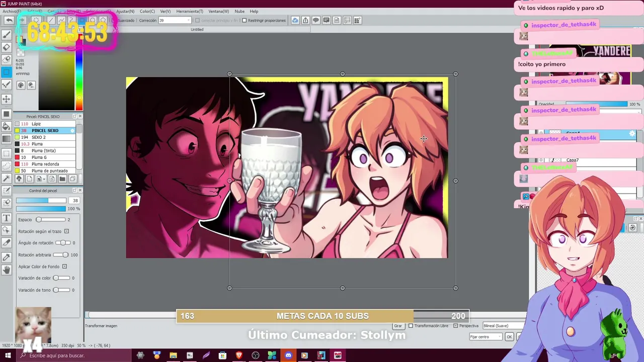Select the Brush tool in left toolbar
This screenshot has width=644, height=362.
click(x=7, y=35)
